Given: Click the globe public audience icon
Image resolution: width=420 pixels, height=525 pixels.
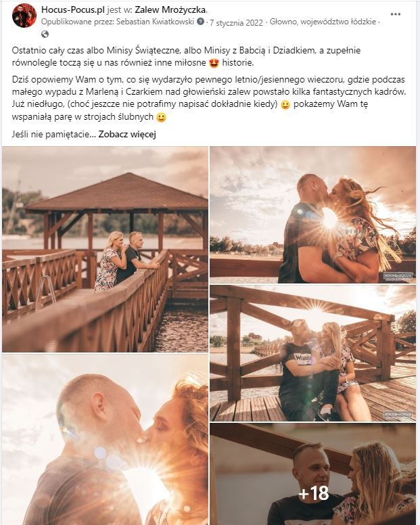Looking at the screenshot, I should (x=45, y=34).
